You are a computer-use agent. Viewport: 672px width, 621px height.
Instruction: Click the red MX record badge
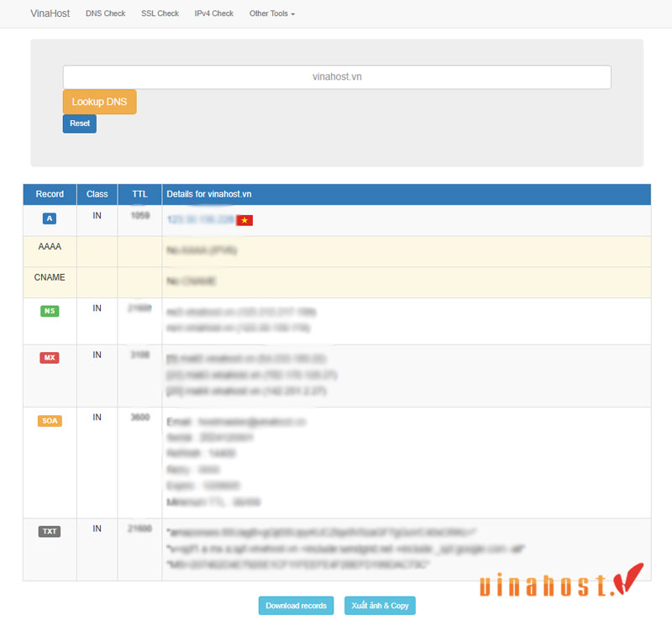point(50,358)
